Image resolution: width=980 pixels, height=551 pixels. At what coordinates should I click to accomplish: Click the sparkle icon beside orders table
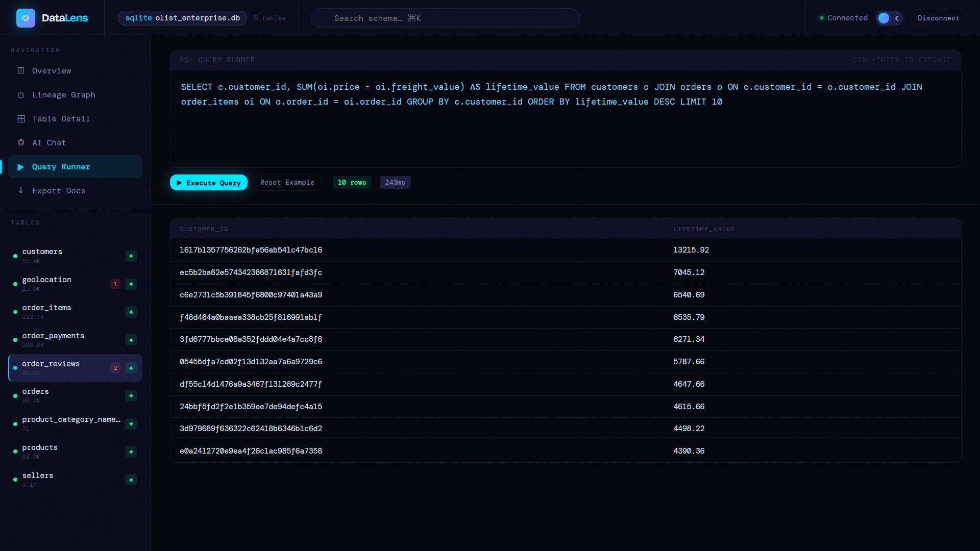tap(131, 396)
